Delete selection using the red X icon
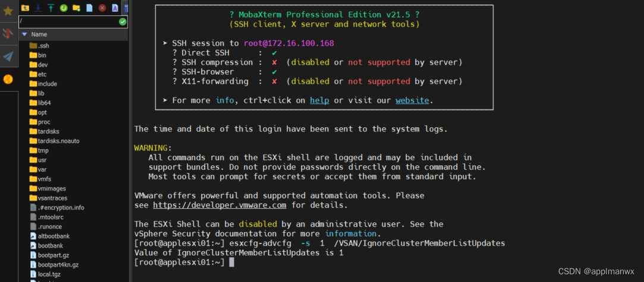Viewport: 644px width, 282px height. [x=102, y=7]
